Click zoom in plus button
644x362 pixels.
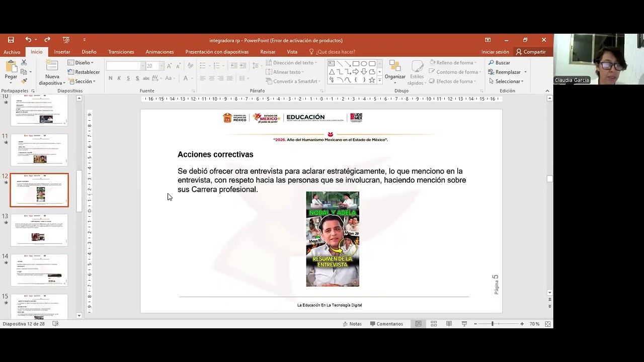[522, 324]
